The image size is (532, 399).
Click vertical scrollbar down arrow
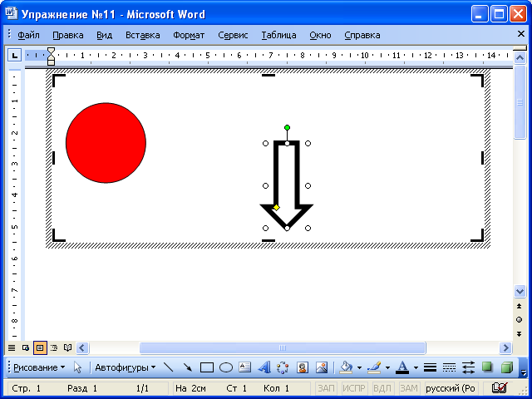[520, 291]
